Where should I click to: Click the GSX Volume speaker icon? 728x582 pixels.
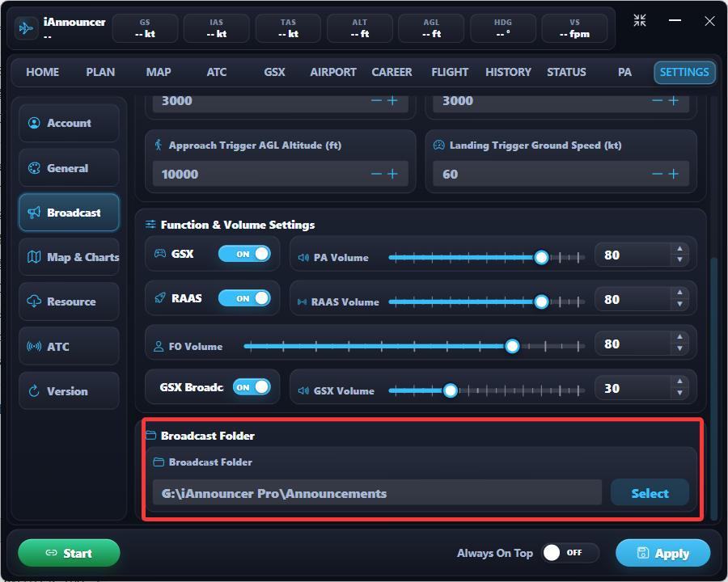point(303,390)
